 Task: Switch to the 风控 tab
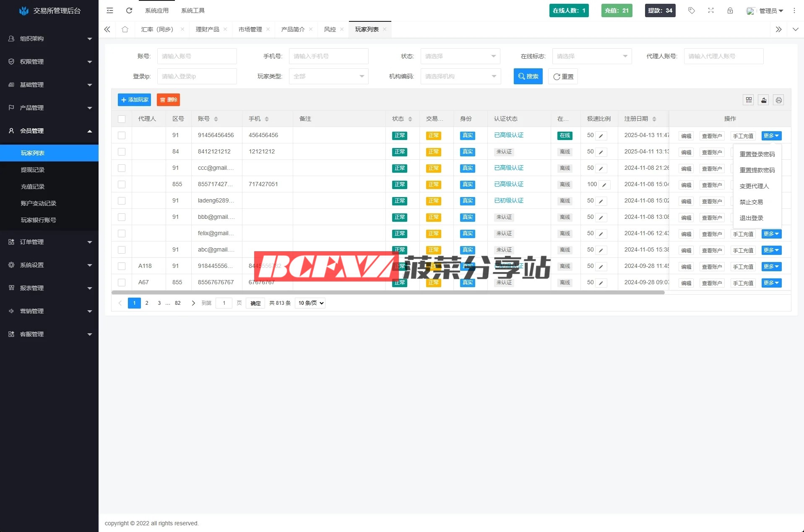pos(330,29)
